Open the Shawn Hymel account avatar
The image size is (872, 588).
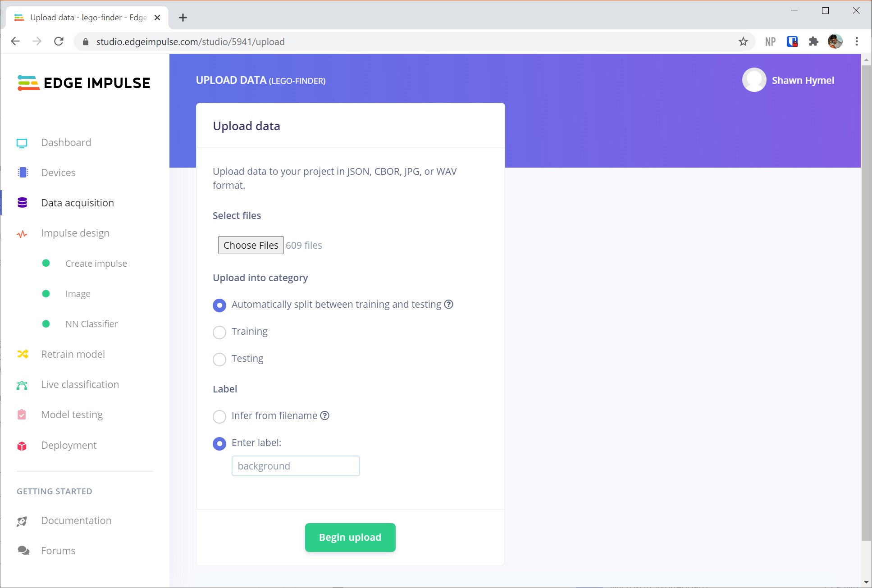click(753, 80)
